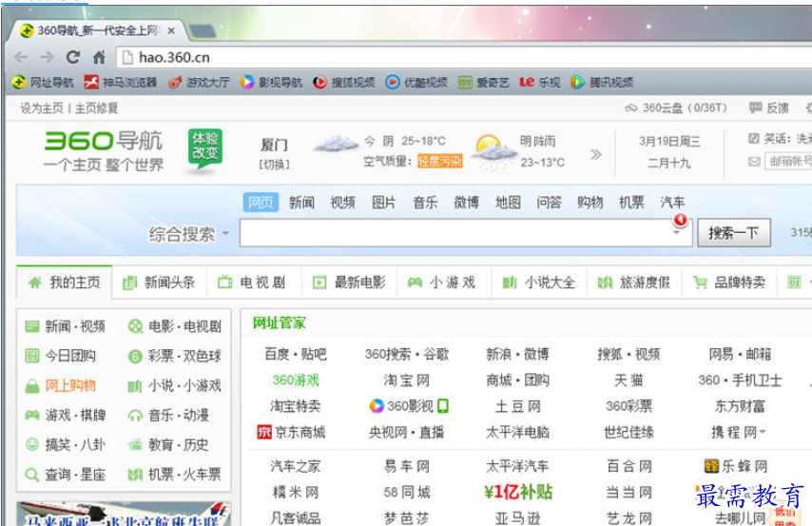Open 彩票·双色球 sidebar category
This screenshot has width=812, height=526.
coord(175,356)
